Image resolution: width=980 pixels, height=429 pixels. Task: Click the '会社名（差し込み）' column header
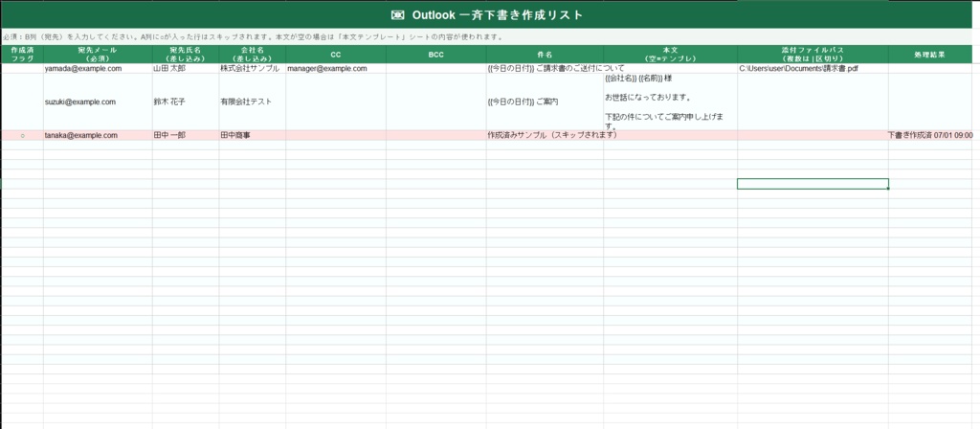click(x=253, y=54)
